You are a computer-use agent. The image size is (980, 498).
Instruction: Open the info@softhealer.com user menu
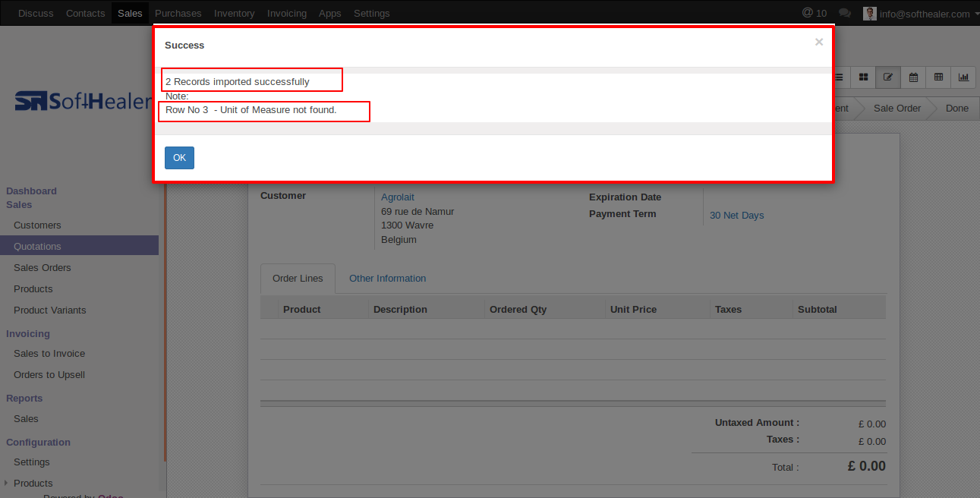point(928,14)
